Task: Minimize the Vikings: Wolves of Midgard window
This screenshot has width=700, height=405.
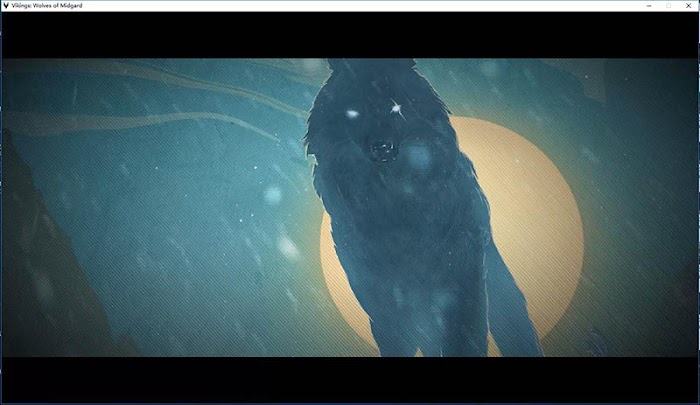Action: [649, 5]
